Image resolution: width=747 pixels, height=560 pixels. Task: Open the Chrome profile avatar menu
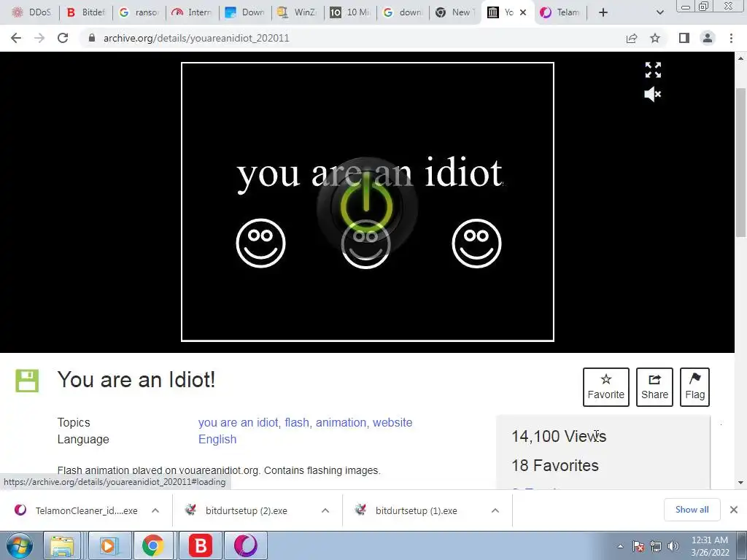tap(708, 38)
